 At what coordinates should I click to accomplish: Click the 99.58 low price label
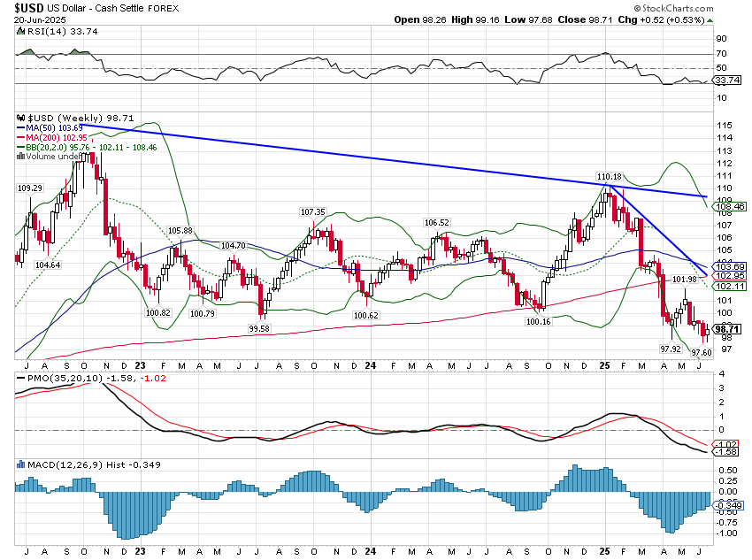260,328
